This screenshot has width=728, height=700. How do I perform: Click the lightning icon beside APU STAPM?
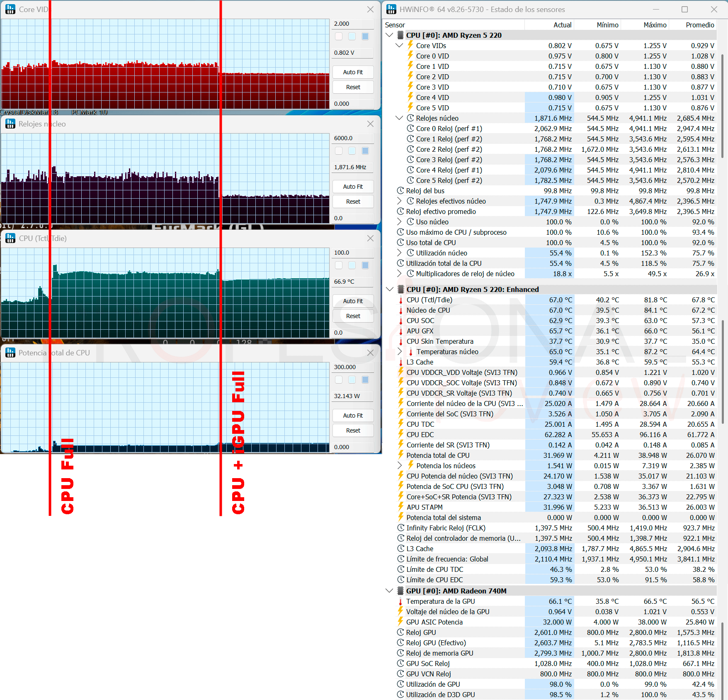(401, 507)
